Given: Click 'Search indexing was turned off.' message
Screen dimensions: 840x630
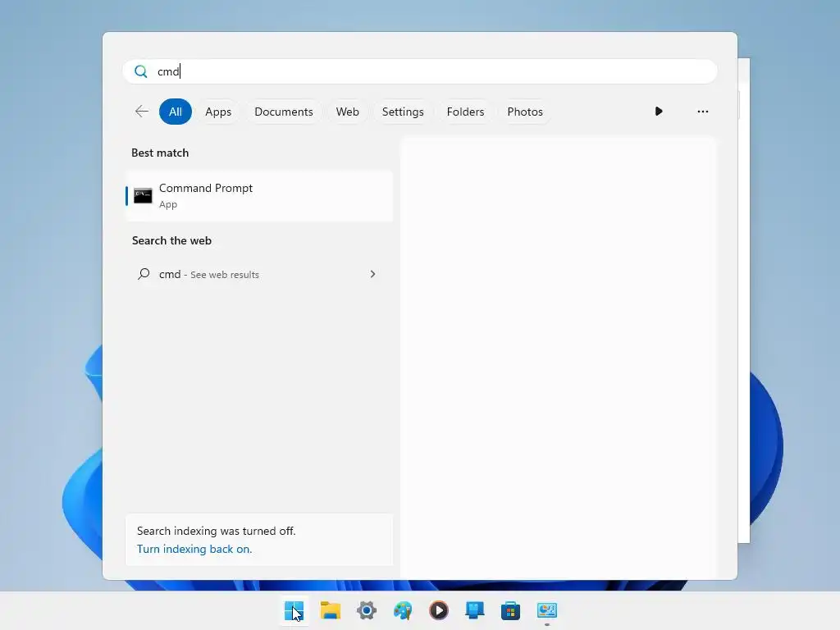Looking at the screenshot, I should [216, 531].
